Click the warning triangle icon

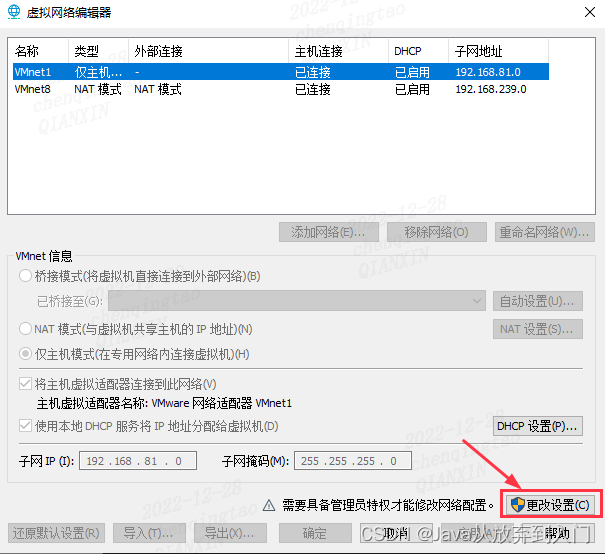coord(269,505)
